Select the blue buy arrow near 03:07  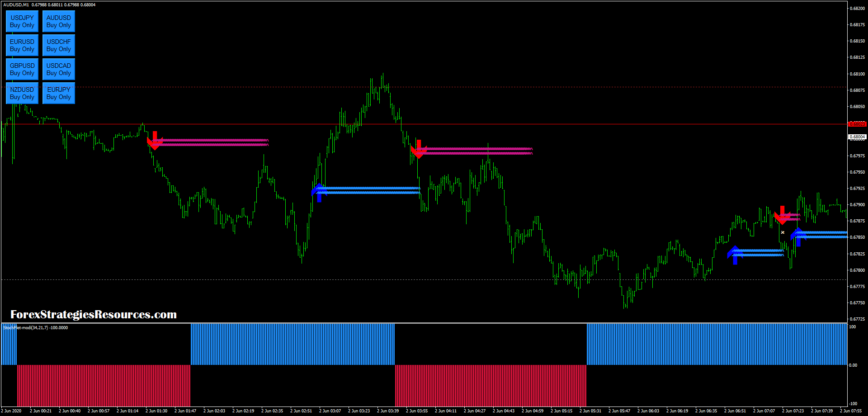pyautogui.click(x=320, y=191)
